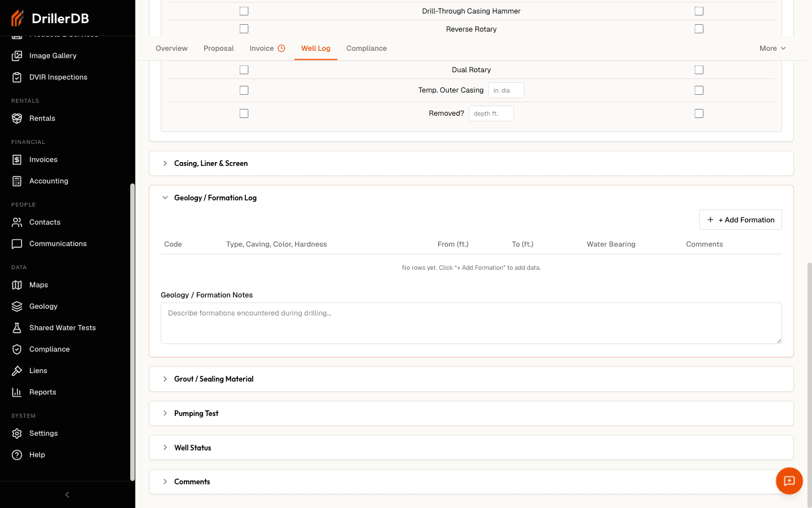Image resolution: width=812 pixels, height=508 pixels.
Task: Click the Geology layers icon
Action: pyautogui.click(x=17, y=306)
